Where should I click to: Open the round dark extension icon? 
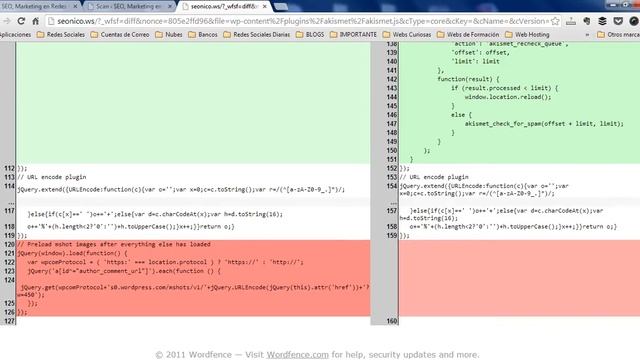(x=633, y=21)
